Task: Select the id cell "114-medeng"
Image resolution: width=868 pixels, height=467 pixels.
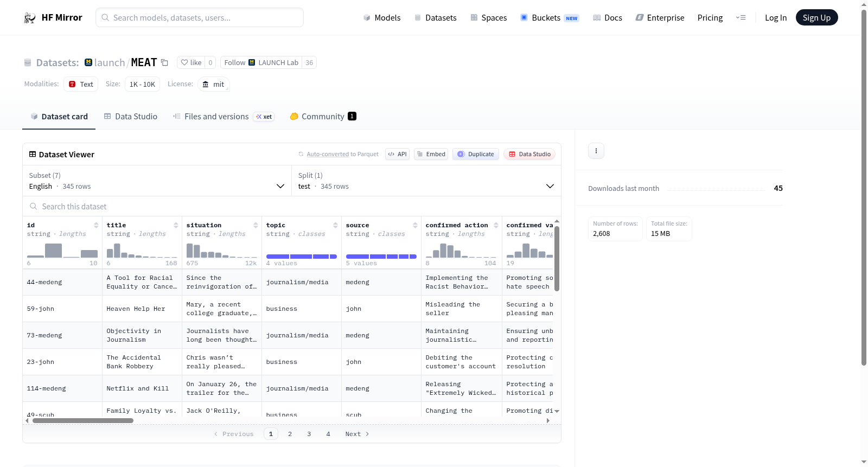Action: pos(62,388)
